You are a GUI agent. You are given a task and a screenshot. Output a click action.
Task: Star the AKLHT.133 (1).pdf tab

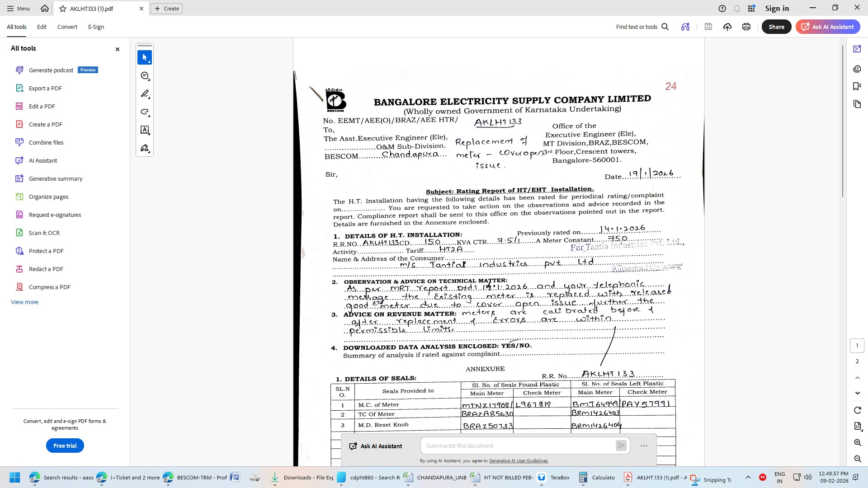pos(63,9)
